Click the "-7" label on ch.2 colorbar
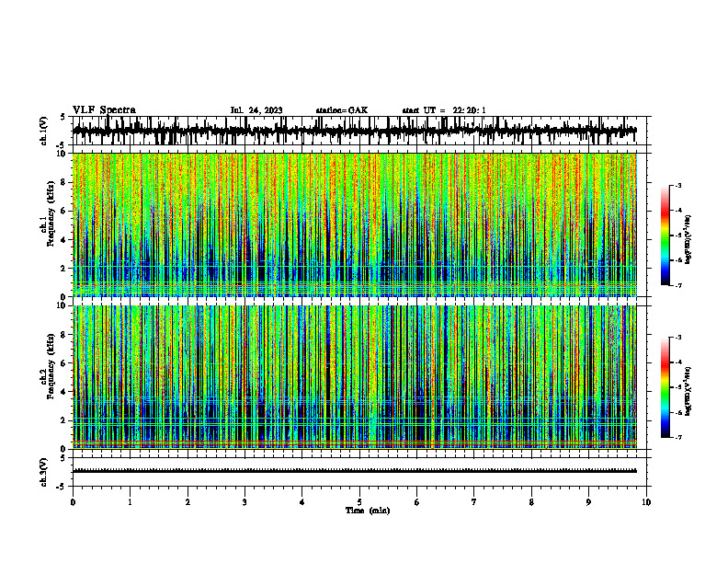728x563 pixels. point(678,437)
